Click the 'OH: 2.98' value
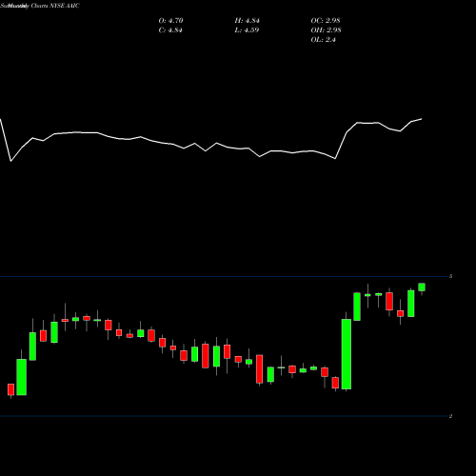This screenshot has width=476, height=476. (326, 30)
